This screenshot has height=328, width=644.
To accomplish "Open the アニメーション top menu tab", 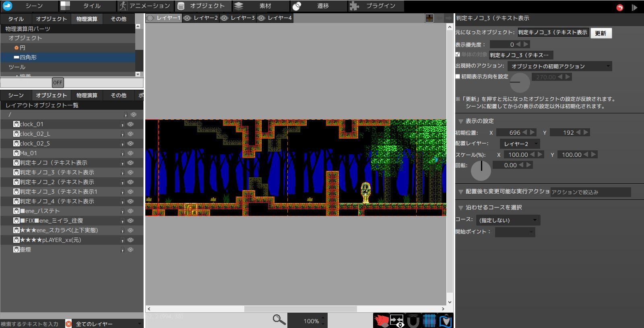I will 145,6.
